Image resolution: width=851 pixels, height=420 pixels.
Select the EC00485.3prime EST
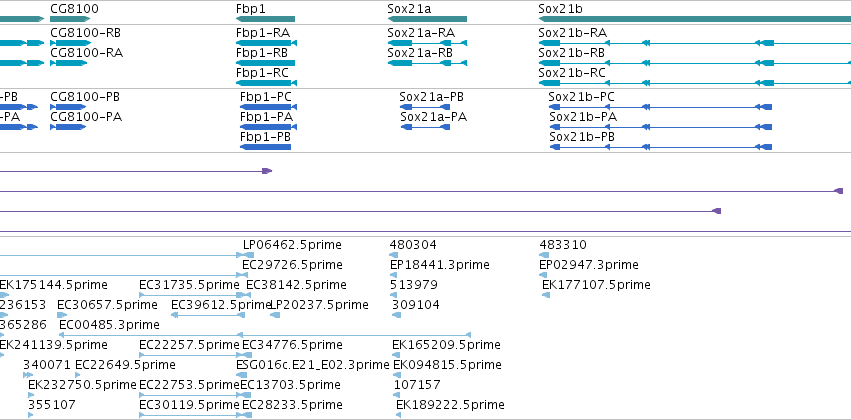[265, 335]
